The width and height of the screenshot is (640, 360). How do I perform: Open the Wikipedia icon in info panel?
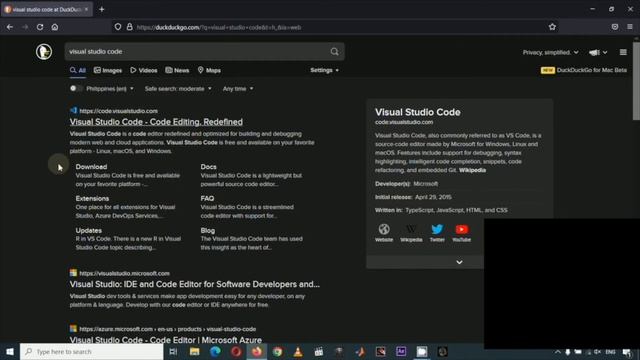point(411,233)
